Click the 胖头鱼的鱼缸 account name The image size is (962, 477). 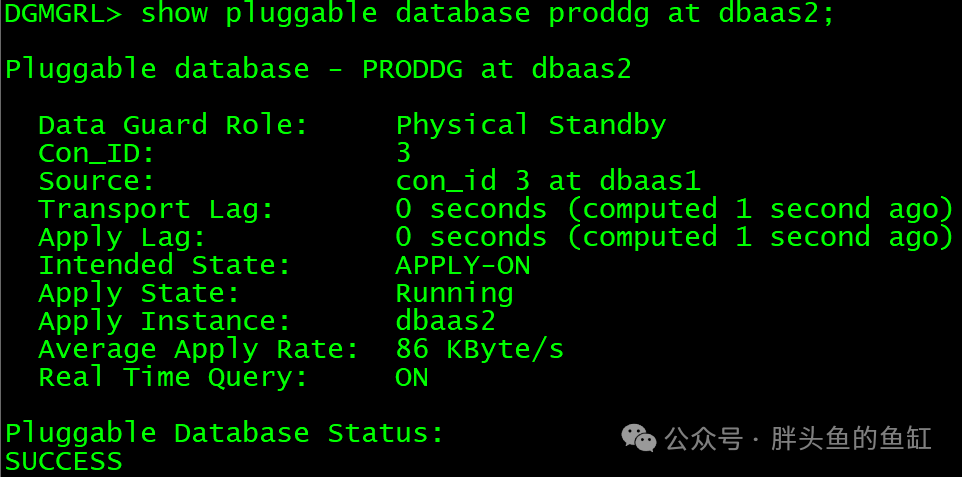pos(852,439)
